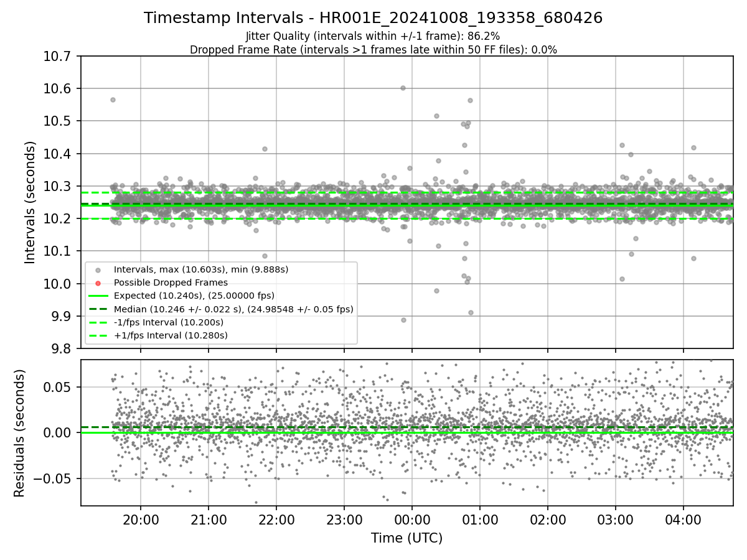747x560 pixels.
Task: Click the 'Time (UTC)' x-axis label
Action: [406, 538]
